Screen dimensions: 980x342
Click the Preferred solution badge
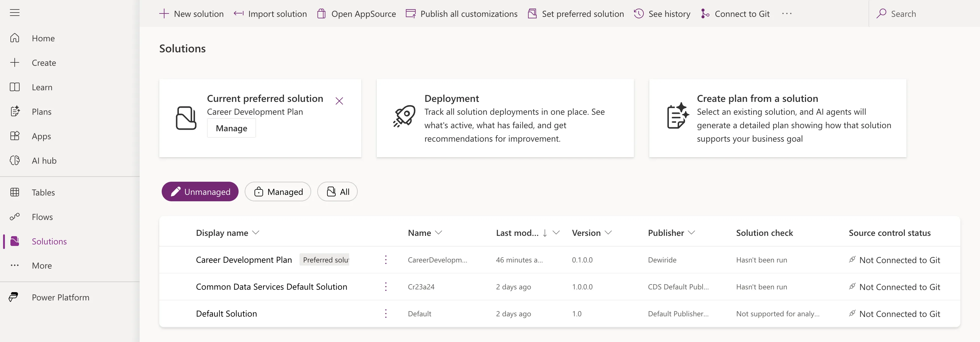coord(325,260)
